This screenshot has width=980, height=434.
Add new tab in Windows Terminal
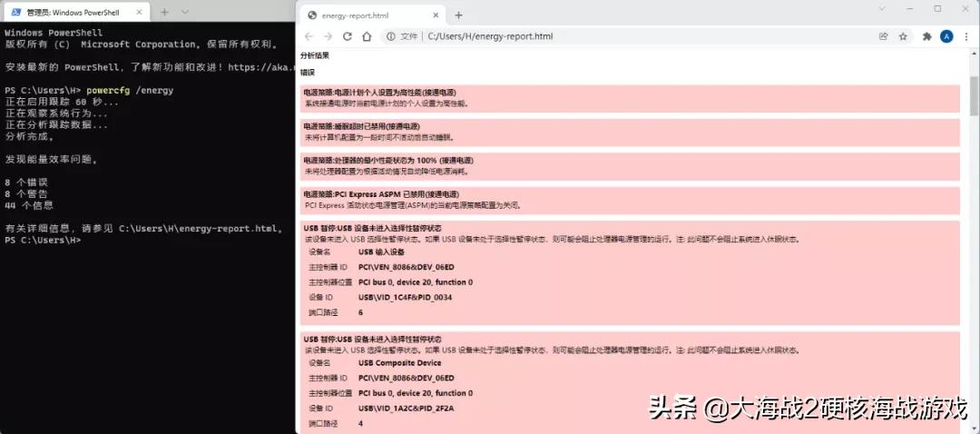[x=165, y=12]
